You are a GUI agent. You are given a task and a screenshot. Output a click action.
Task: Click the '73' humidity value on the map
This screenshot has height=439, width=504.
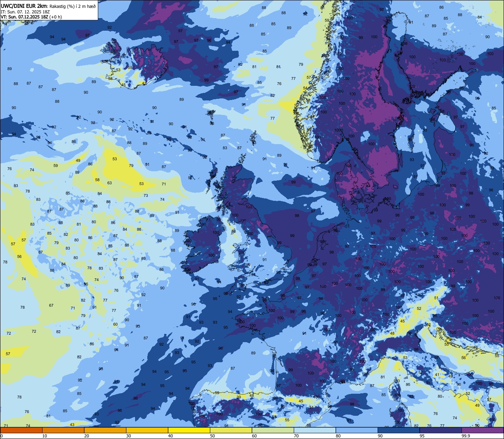tap(145, 196)
